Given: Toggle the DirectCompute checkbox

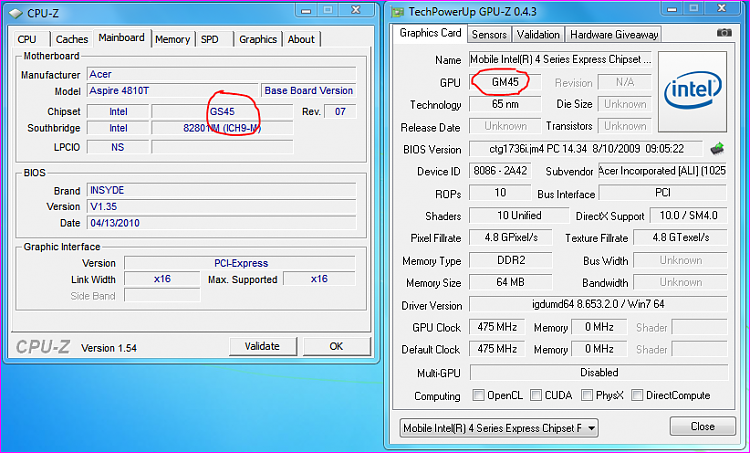Looking at the screenshot, I should tap(637, 395).
